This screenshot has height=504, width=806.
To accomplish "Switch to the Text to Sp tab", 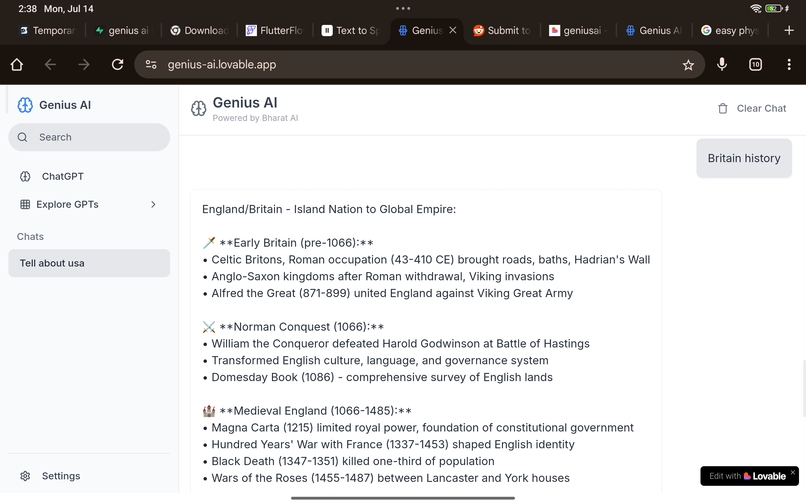I will click(x=351, y=30).
